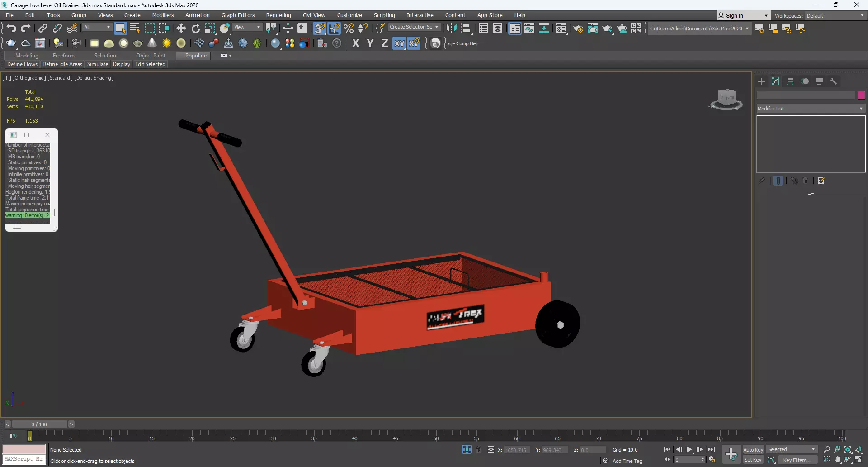Viewport: 868px width, 467px height.
Task: Open the Utilities wrench panel
Action: 834,81
